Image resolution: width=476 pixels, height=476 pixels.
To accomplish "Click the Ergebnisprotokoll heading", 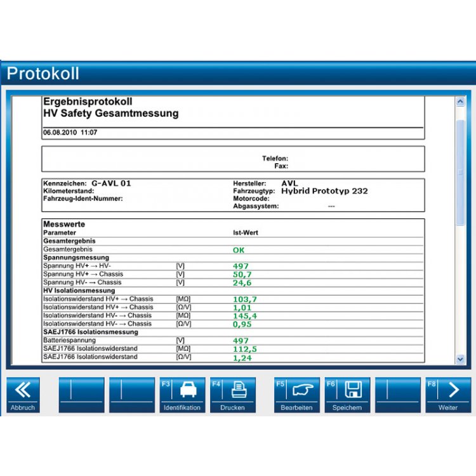I will (88, 102).
